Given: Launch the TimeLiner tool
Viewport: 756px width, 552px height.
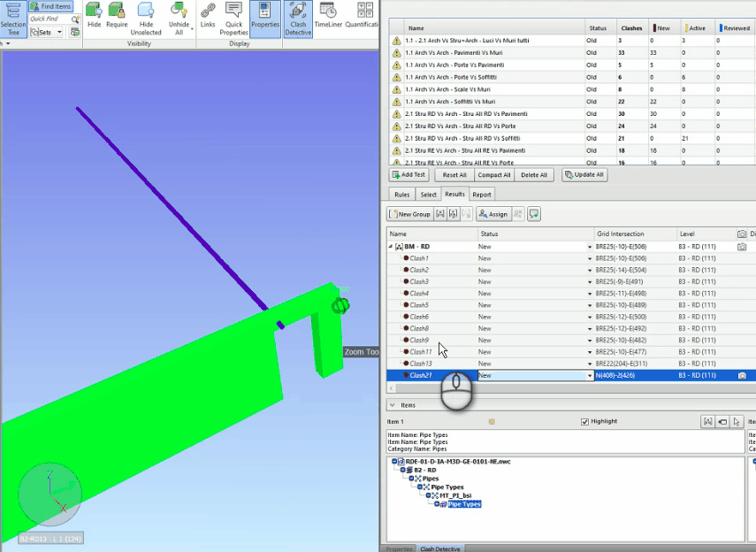Looking at the screenshot, I should point(328,18).
